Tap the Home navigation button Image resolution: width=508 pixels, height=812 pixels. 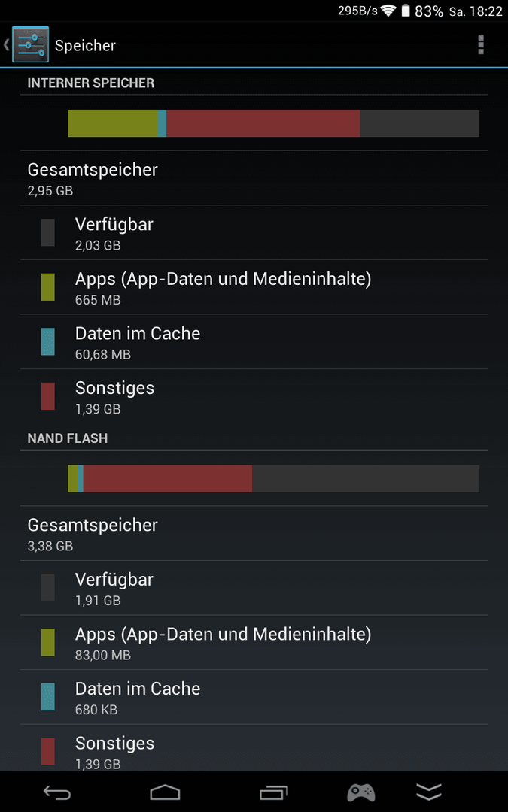point(165,792)
